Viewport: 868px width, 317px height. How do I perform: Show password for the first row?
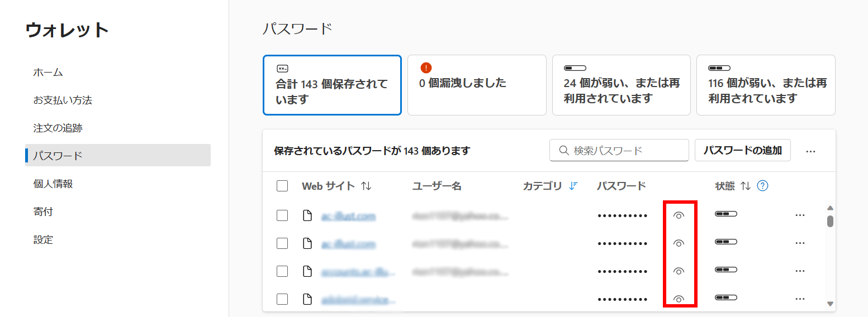point(679,215)
